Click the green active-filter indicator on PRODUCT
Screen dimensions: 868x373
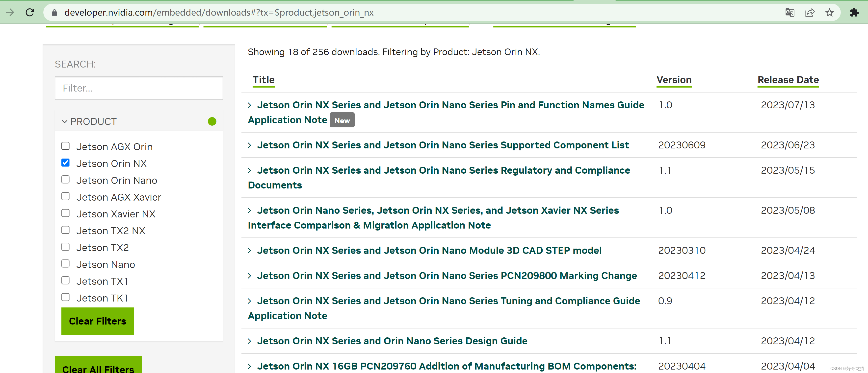[x=212, y=121]
